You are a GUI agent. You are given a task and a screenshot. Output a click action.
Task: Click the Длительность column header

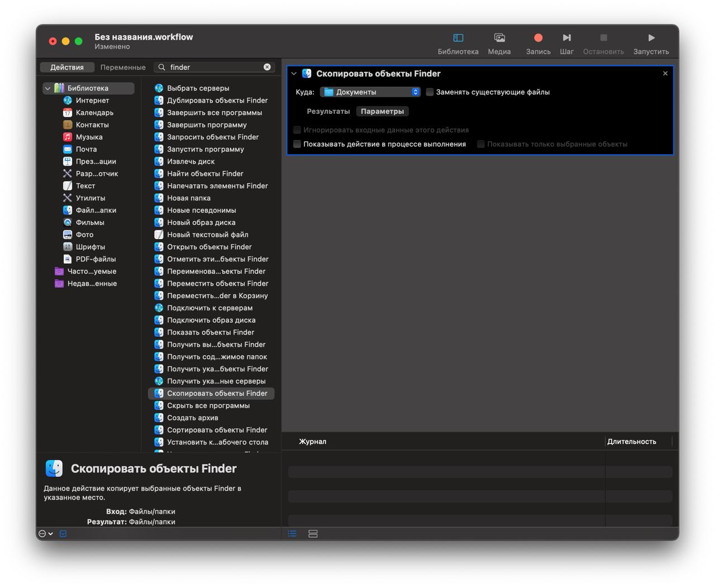(632, 442)
